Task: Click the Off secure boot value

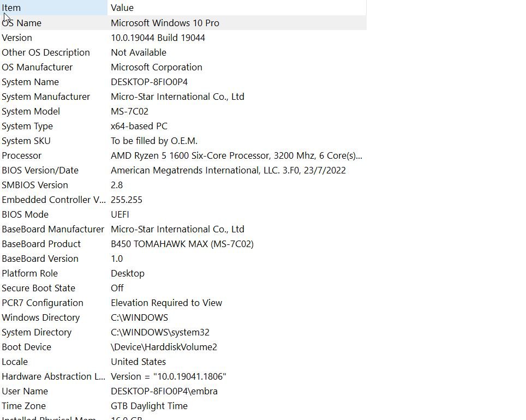Action: pos(117,289)
